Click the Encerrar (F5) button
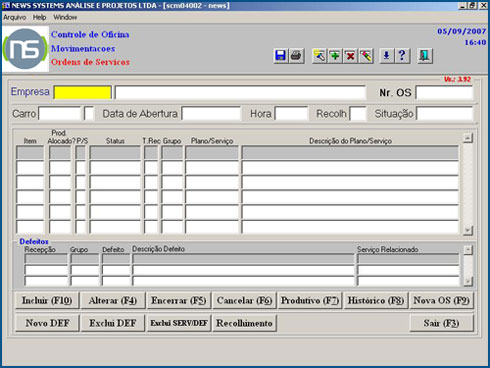The height and width of the screenshot is (368, 490). [178, 301]
